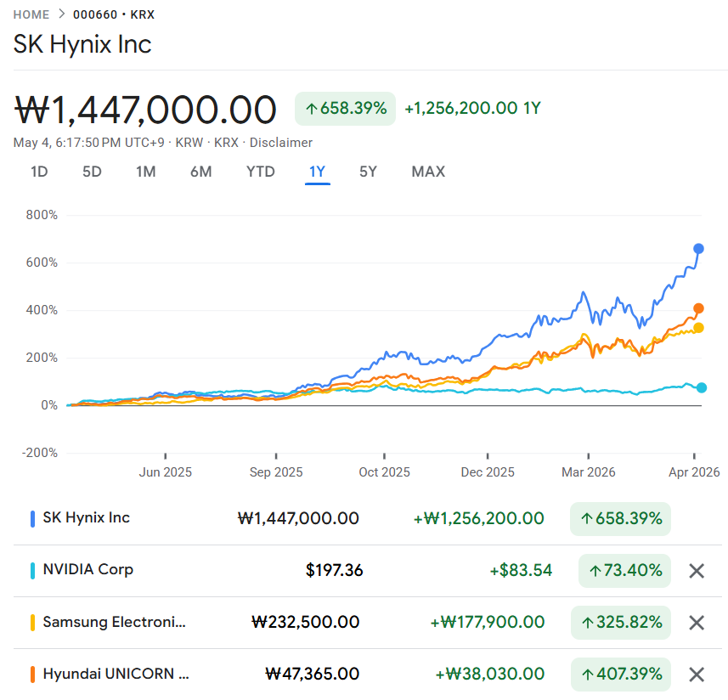Click the Apr 2026 axis label

(x=694, y=472)
